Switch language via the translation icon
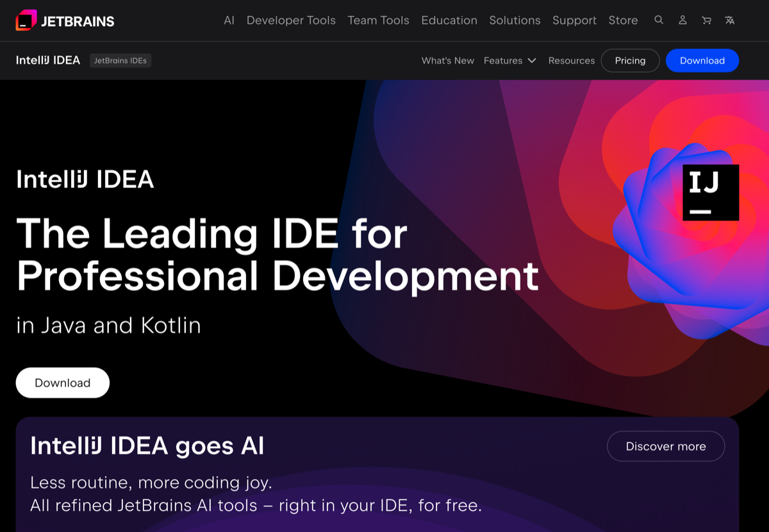Screen dimensions: 769x532 729,20
